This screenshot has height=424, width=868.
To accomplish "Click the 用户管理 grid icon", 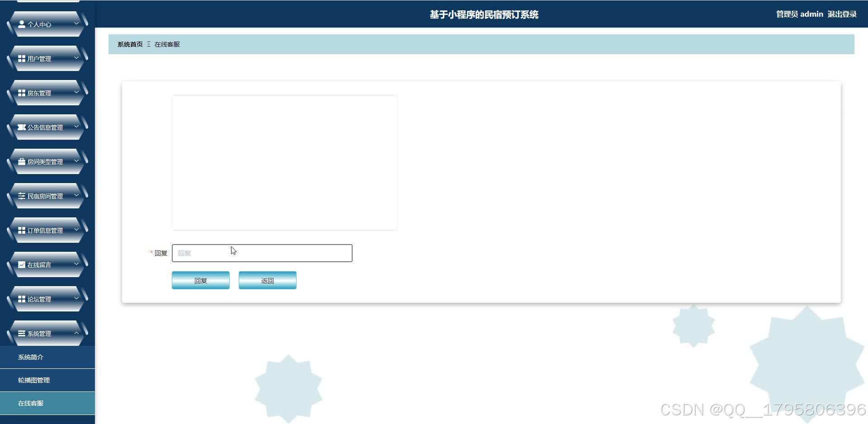I will (22, 58).
